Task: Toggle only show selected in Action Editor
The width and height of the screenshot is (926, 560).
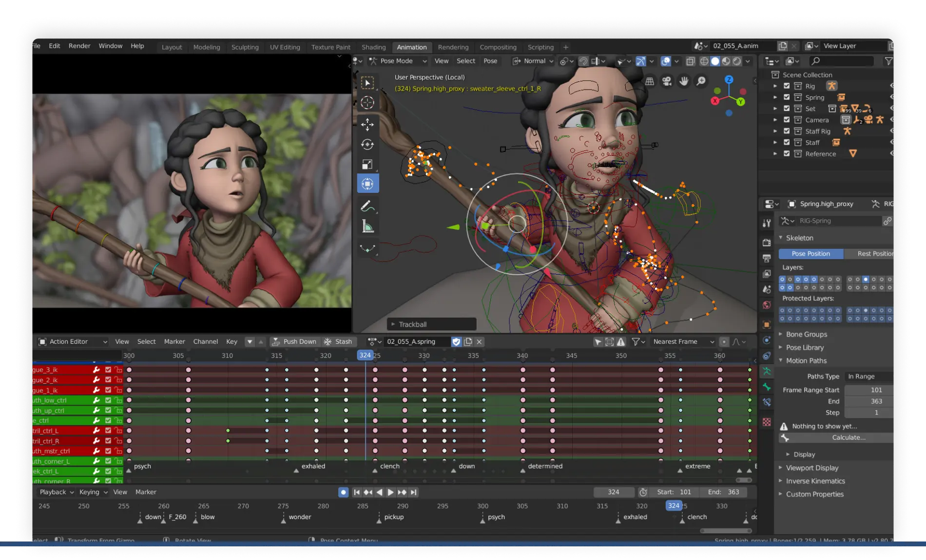Action: 598,342
